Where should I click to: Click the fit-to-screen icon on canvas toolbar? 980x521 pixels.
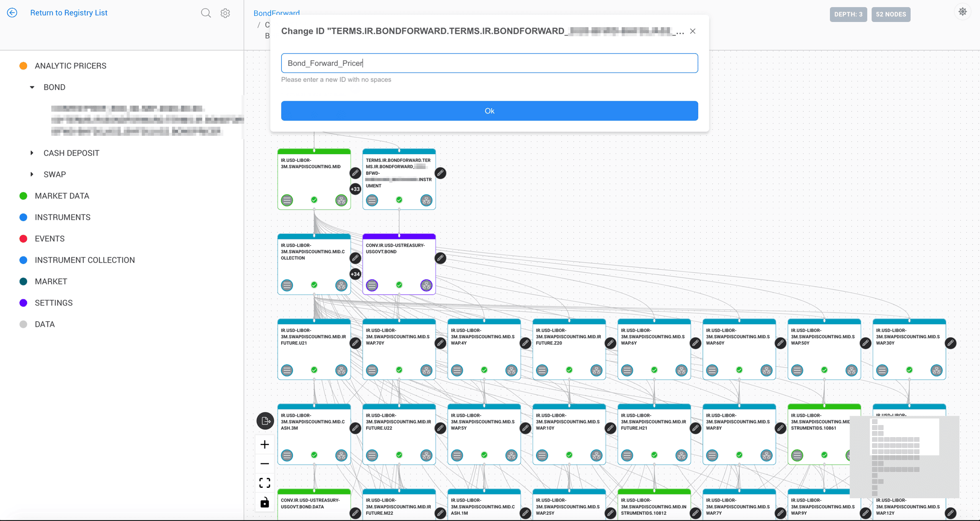pos(265,482)
